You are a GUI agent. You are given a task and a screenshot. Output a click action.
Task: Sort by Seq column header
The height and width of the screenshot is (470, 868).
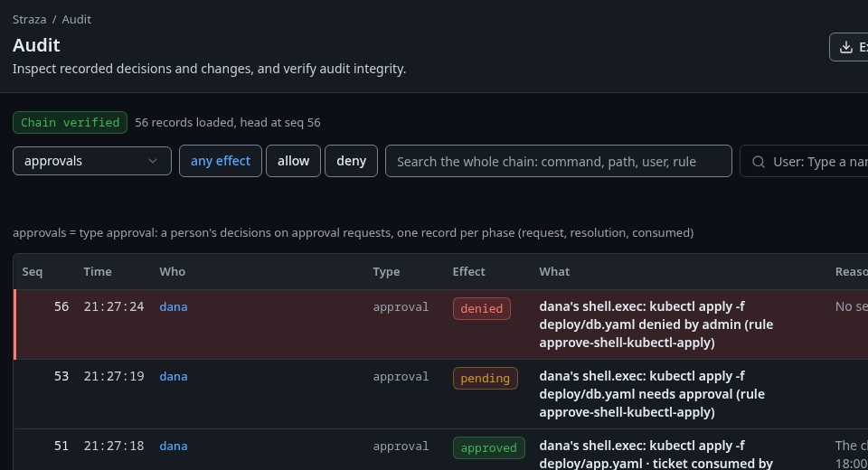33,272
